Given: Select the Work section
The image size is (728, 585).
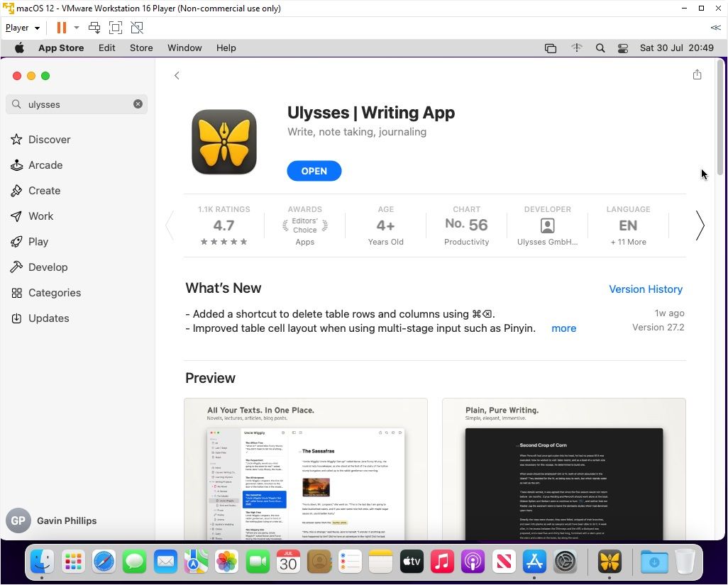Looking at the screenshot, I should [40, 216].
